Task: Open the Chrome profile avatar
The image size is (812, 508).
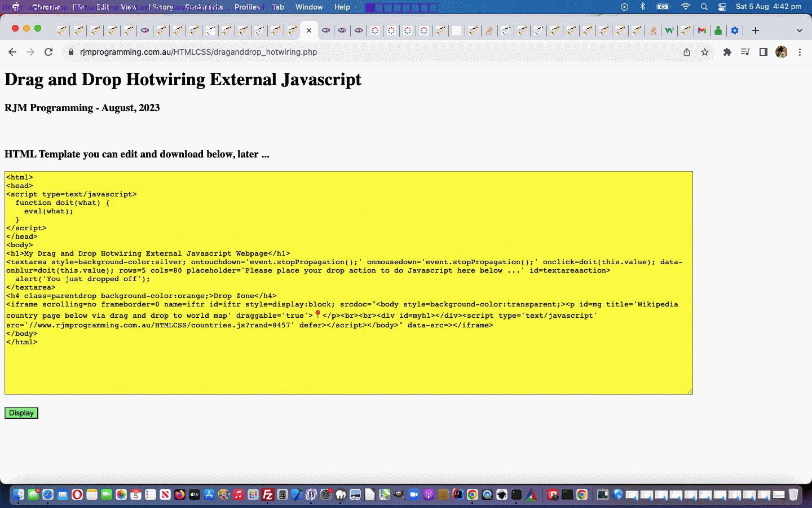Action: (x=781, y=52)
